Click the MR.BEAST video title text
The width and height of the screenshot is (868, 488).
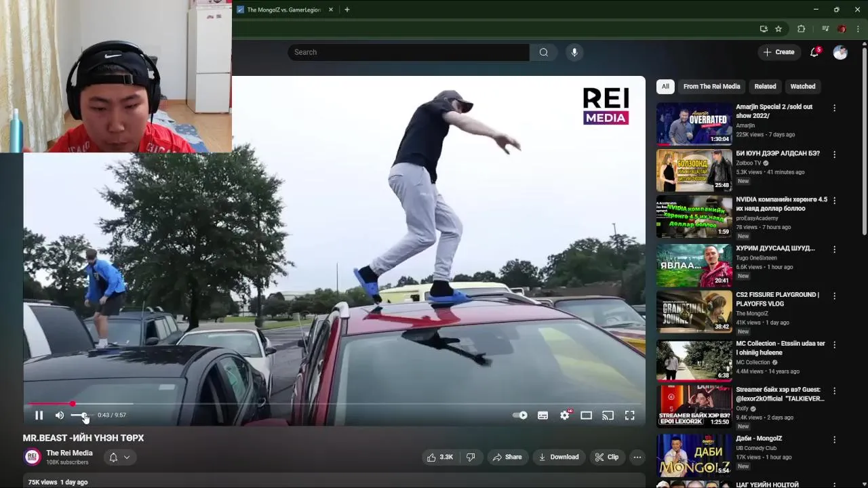click(x=83, y=439)
